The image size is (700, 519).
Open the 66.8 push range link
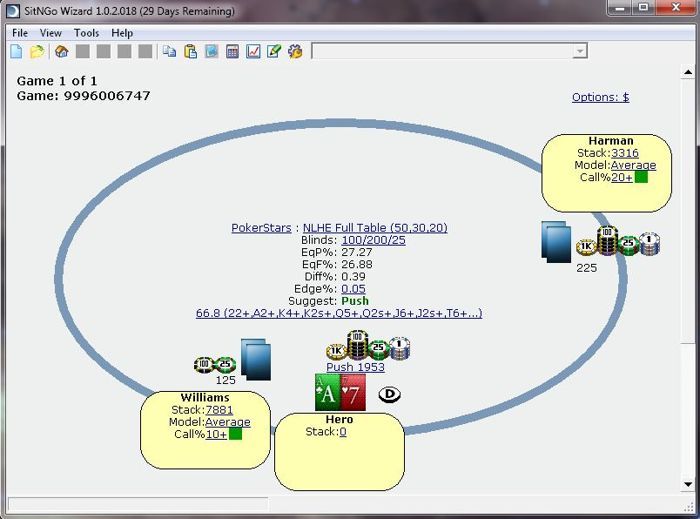339,313
